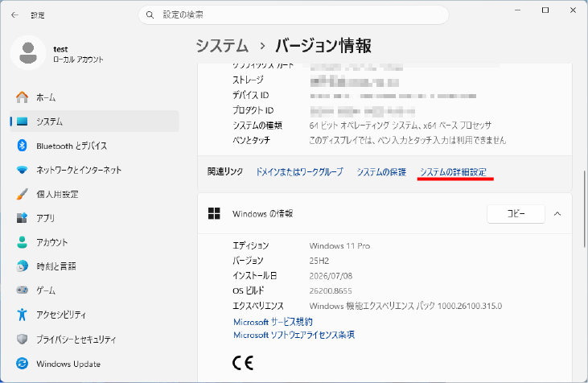Open アカウント settings page

click(94, 242)
